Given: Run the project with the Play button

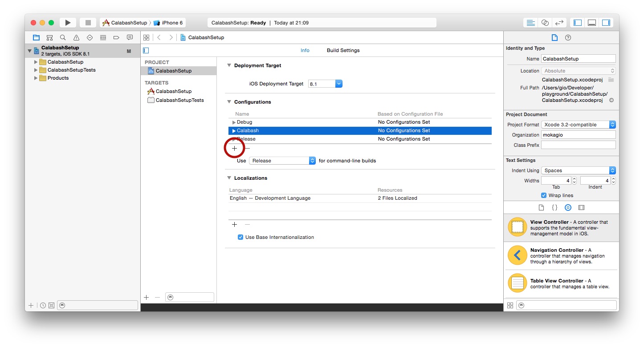Looking at the screenshot, I should tap(68, 23).
